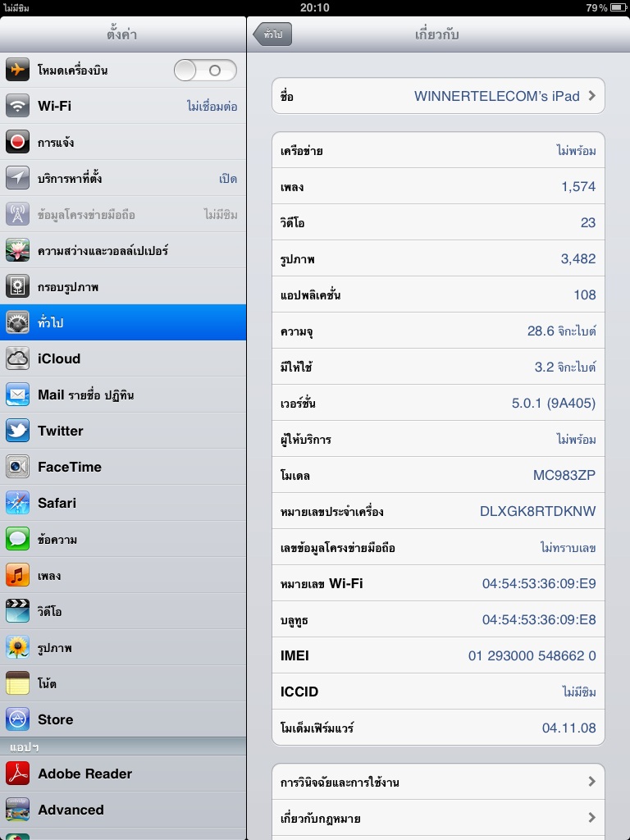Tap the battery indicator in status bar
Viewport: 630px width, 840px height.
tap(617, 7)
